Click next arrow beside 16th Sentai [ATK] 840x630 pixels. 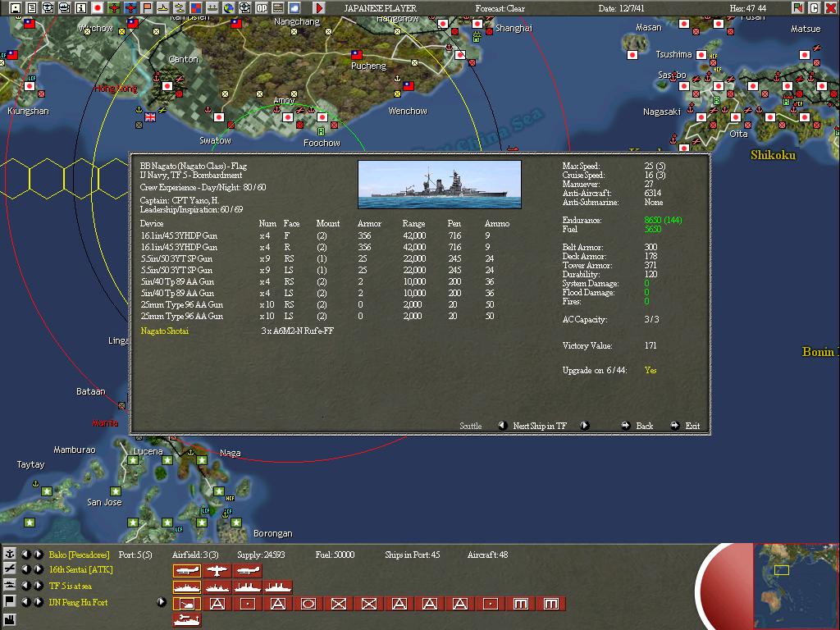pyautogui.click(x=38, y=569)
